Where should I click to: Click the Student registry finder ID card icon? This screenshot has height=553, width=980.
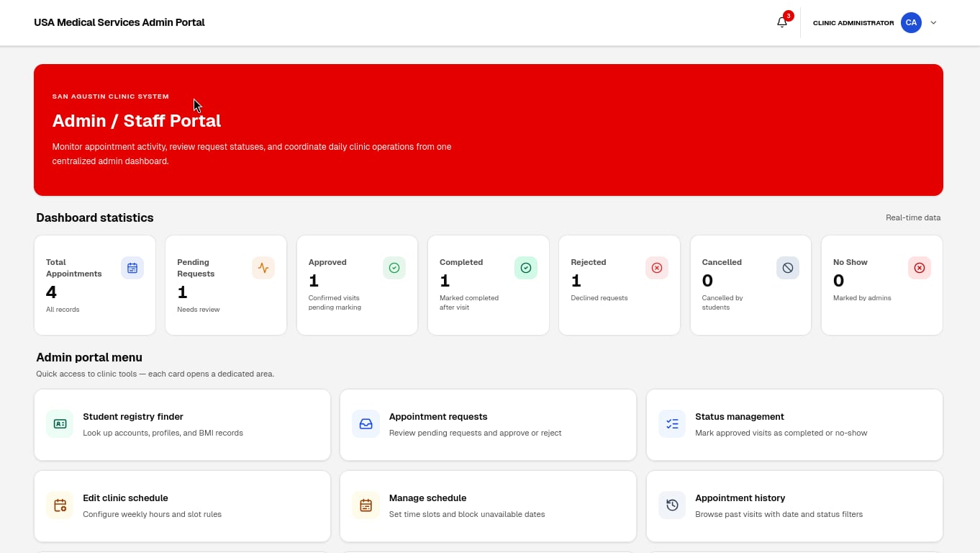(x=60, y=424)
